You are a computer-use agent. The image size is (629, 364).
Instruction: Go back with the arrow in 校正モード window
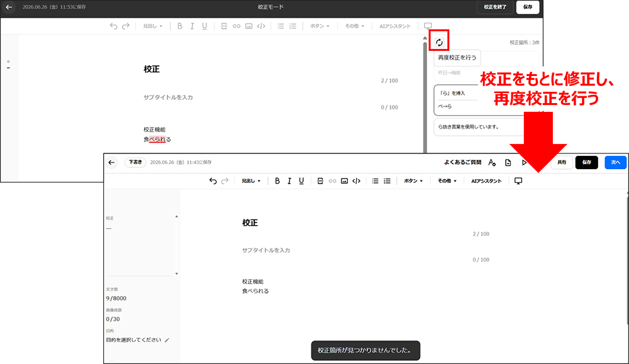click(9, 7)
